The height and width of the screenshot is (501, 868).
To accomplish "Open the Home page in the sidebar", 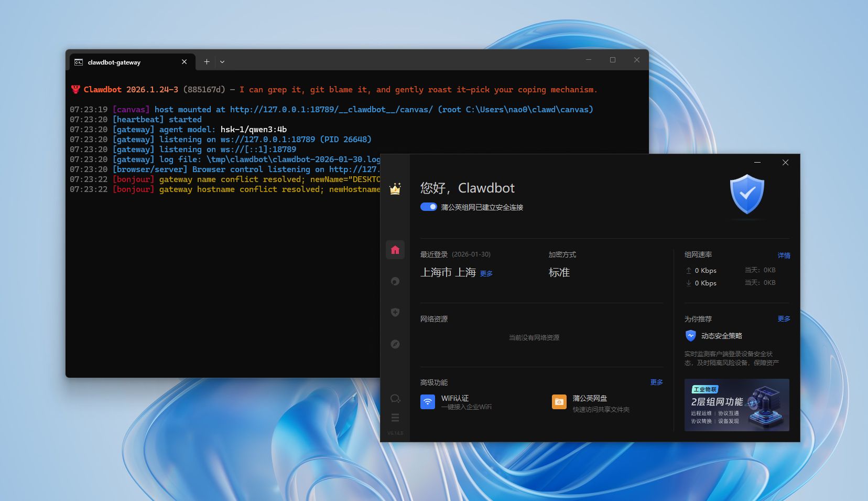I will [395, 250].
